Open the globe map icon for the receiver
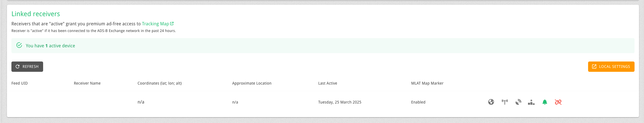The height and width of the screenshot is (123, 644). [491, 102]
